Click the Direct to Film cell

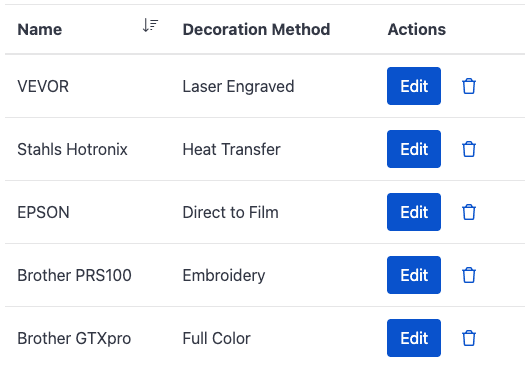pyautogui.click(x=231, y=213)
